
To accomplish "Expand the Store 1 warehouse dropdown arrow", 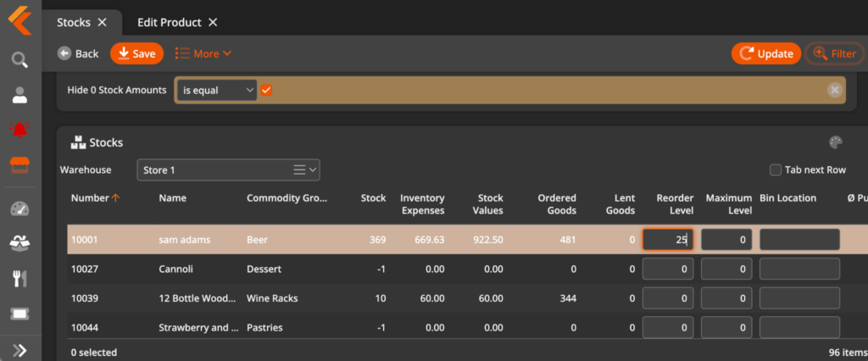I will 314,170.
